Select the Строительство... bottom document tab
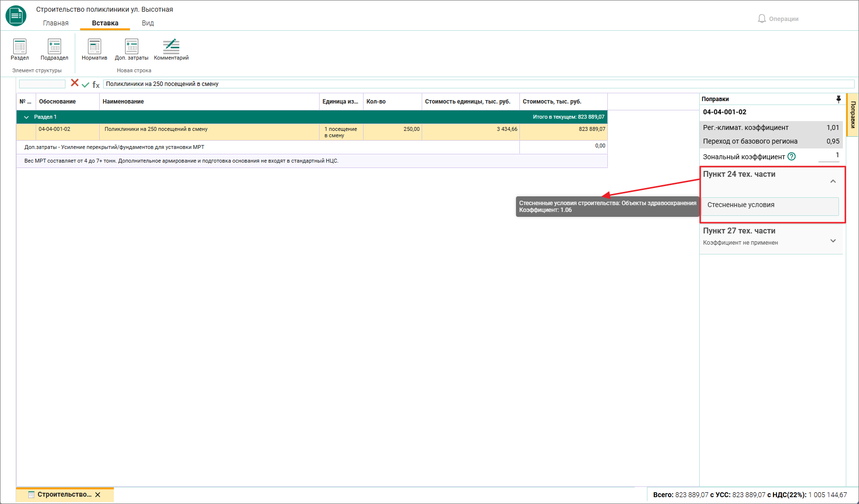Screen dimensions: 859x504 click(64, 495)
